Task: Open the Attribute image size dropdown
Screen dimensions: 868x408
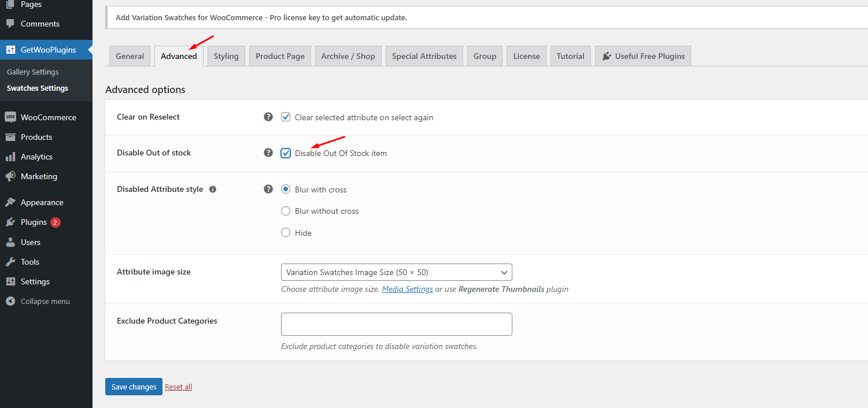Action: tap(397, 272)
